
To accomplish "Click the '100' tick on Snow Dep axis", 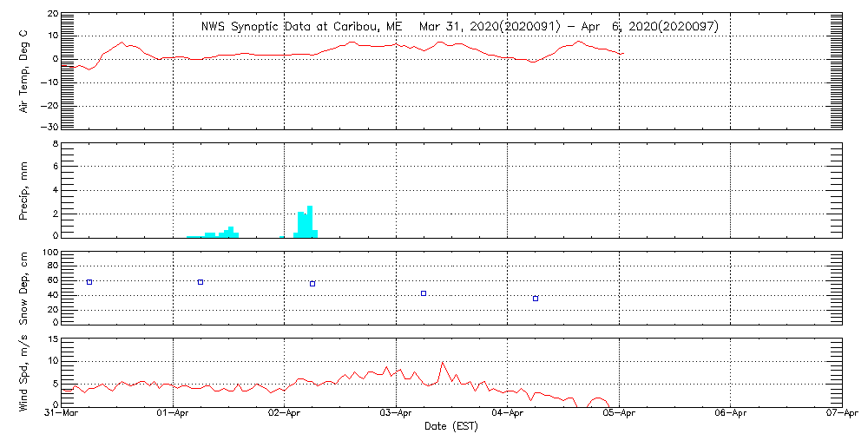I will pos(50,253).
